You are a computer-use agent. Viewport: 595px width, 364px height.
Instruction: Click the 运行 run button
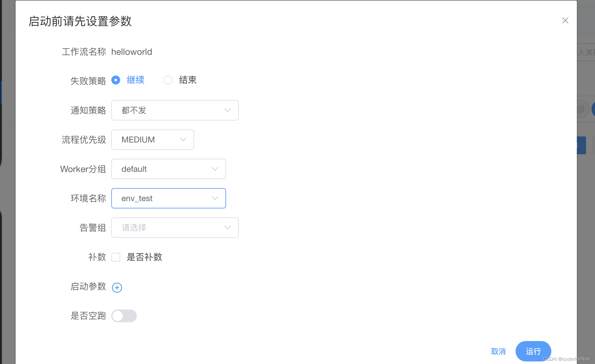[x=533, y=351]
